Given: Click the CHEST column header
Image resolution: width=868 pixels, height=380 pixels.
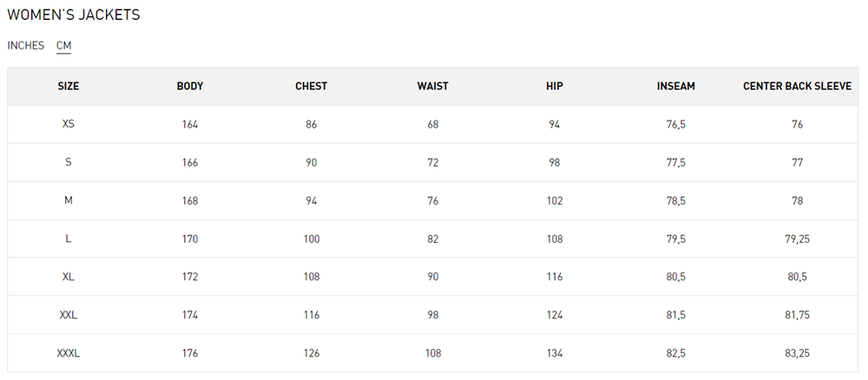Looking at the screenshot, I should coord(311,86).
